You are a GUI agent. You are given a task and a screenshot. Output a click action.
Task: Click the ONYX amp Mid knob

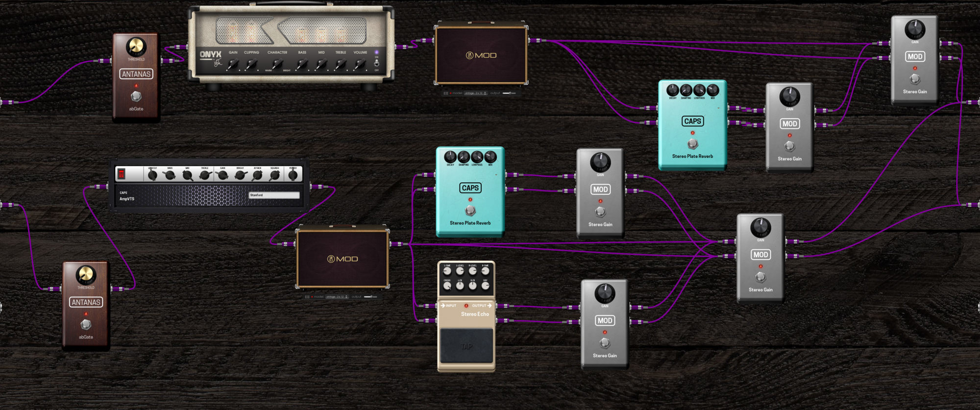[321, 64]
